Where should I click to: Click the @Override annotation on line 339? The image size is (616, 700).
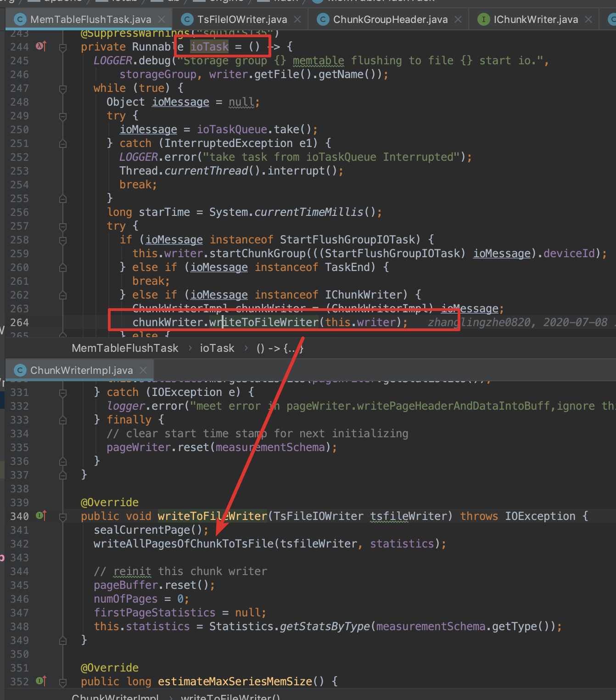tap(110, 502)
